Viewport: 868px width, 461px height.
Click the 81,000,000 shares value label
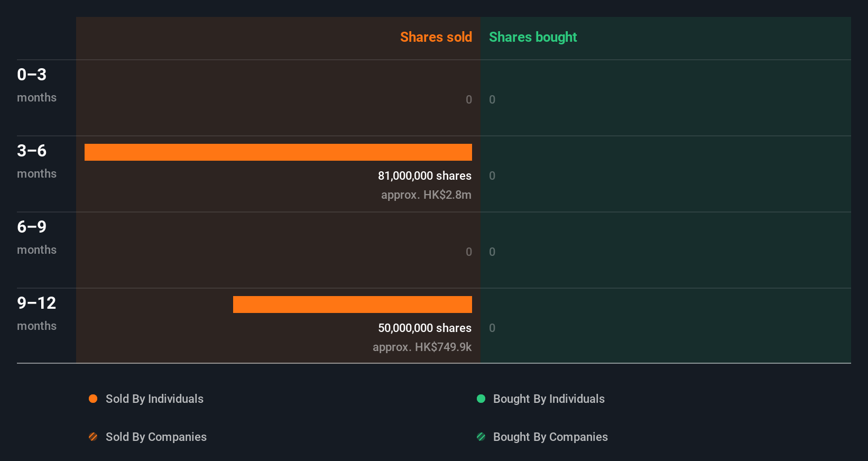point(424,176)
